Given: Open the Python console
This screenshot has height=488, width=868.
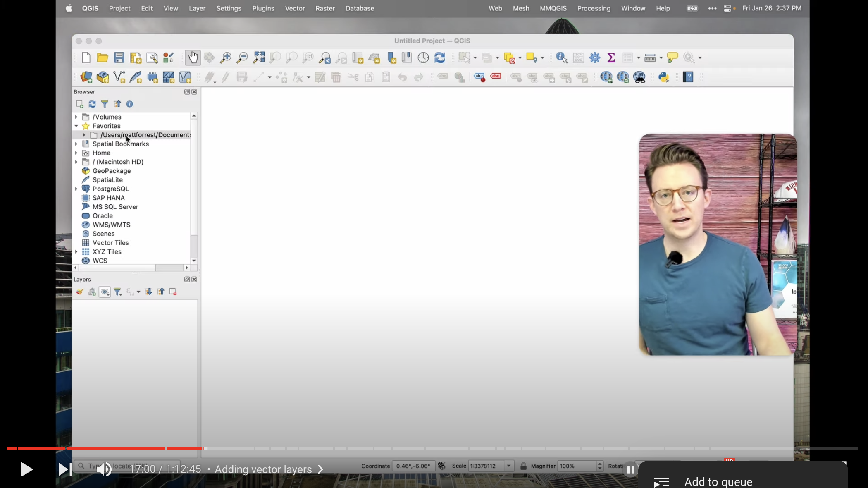Looking at the screenshot, I should (x=664, y=77).
